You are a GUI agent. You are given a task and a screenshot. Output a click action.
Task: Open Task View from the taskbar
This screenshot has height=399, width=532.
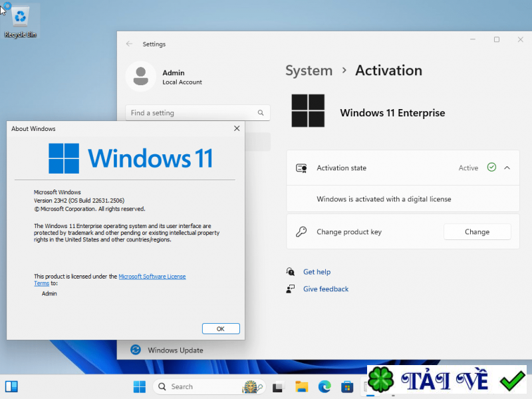pos(278,386)
